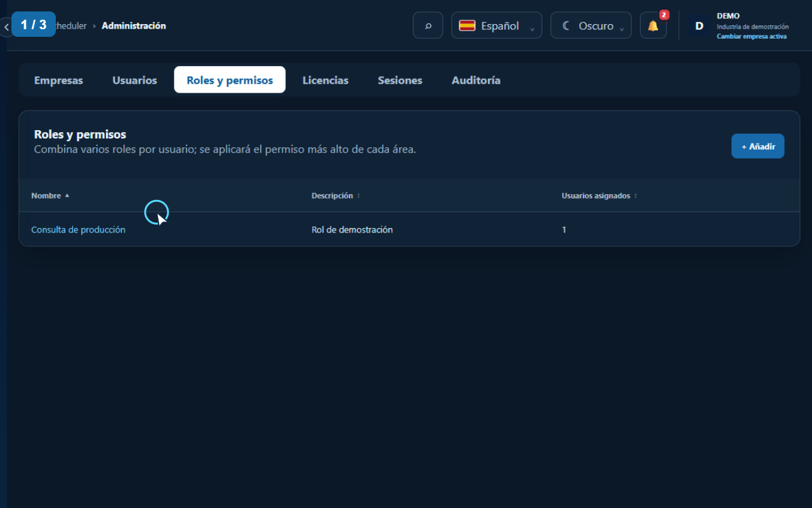This screenshot has height=508, width=812.
Task: Open the Consulta de producción role
Action: [78, 230]
